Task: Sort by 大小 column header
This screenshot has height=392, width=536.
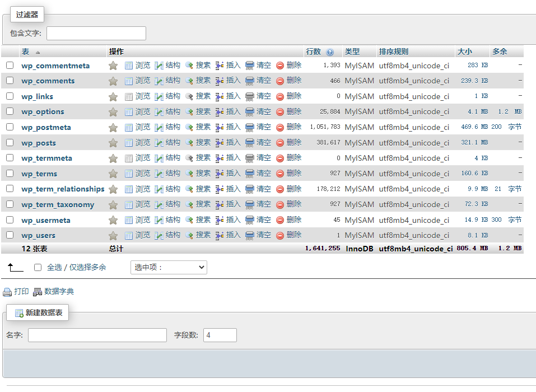Action: [x=464, y=52]
